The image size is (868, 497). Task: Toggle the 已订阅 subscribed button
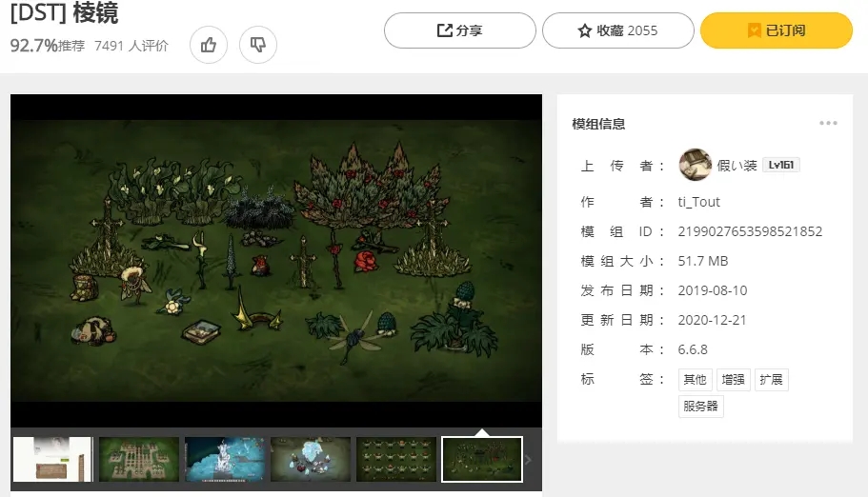pos(777,30)
